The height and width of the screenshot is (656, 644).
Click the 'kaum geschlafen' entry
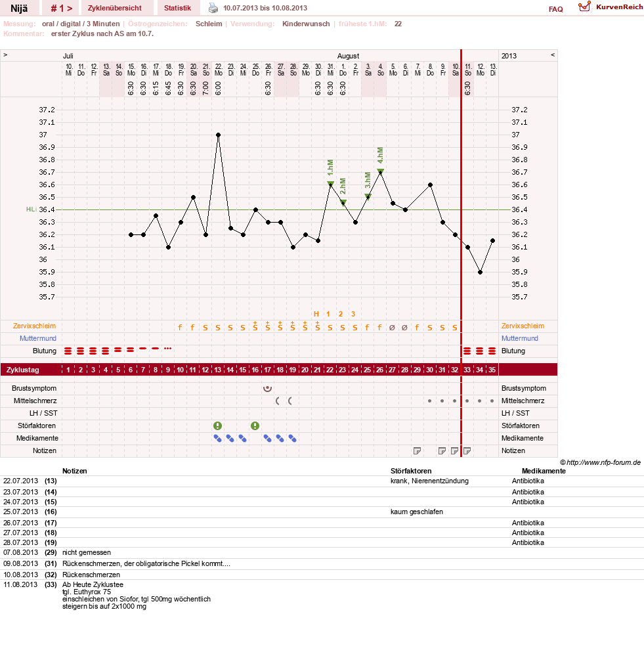(x=416, y=512)
